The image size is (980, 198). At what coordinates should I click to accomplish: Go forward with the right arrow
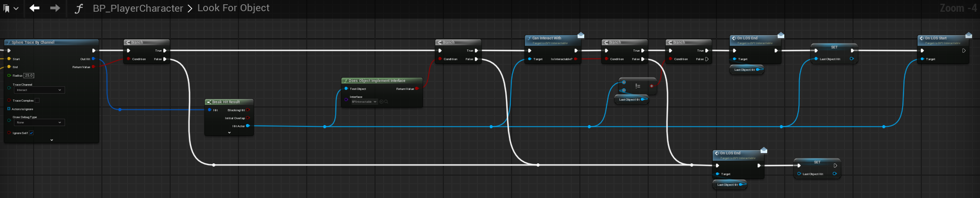click(55, 8)
